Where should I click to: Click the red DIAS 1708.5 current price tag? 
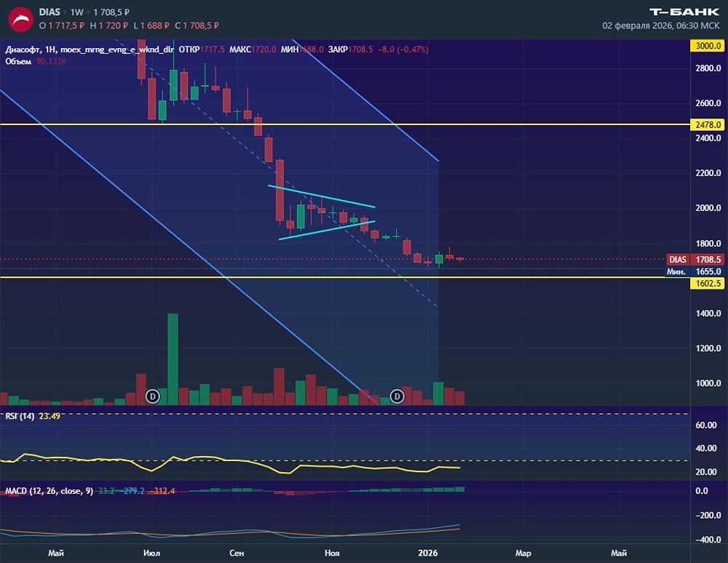point(695,259)
